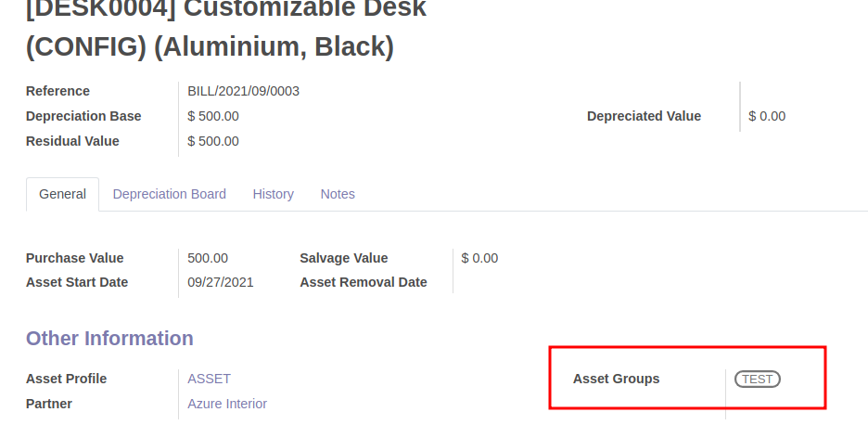
Task: Click the Customizable Desk asset title
Action: point(226,28)
